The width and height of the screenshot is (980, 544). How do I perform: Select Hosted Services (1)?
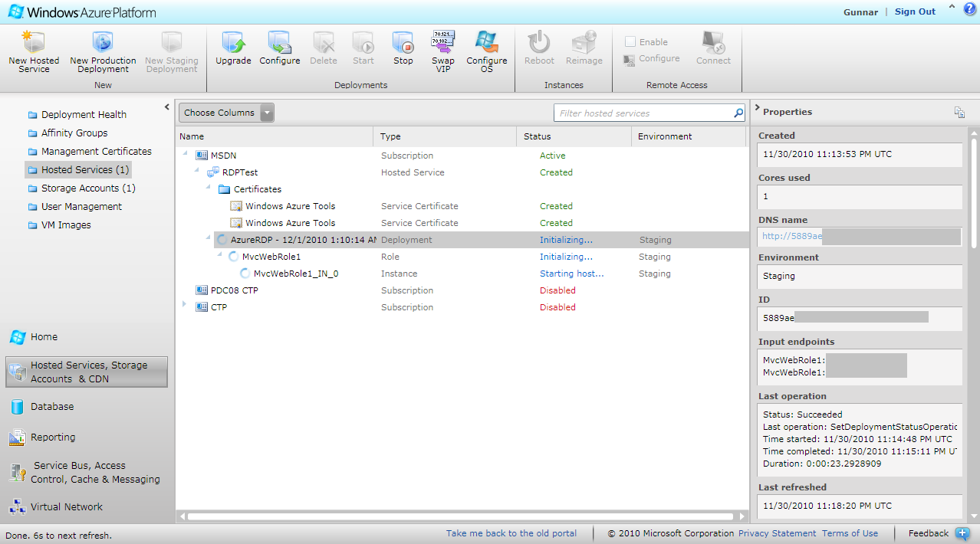tap(77, 170)
